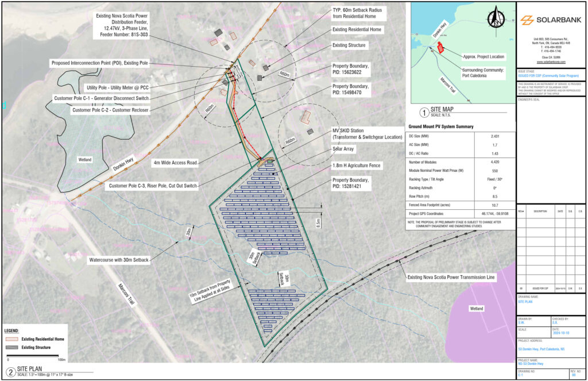
Task: Click the Existing Nova Scotia Power Distribution Feeder label
Action: (x=122, y=25)
